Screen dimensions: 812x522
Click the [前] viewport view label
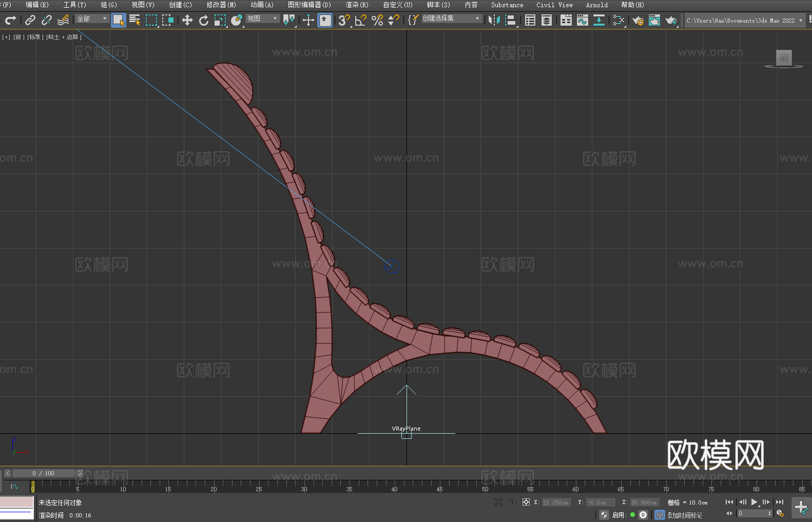click(x=19, y=37)
